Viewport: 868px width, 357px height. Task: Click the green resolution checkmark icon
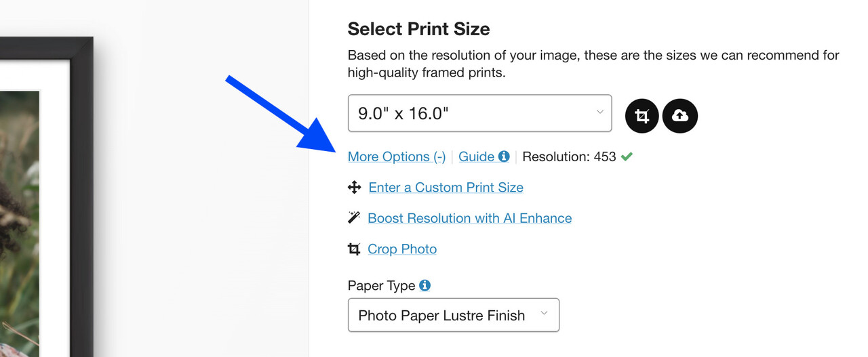pyautogui.click(x=627, y=156)
